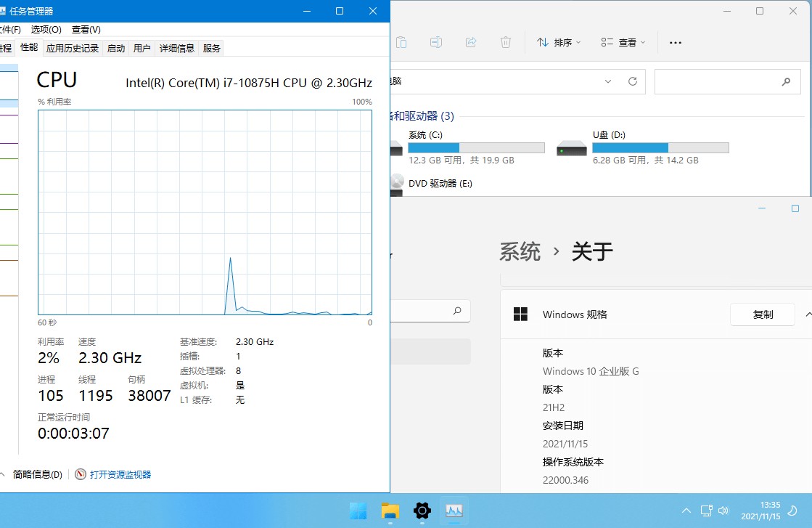Screen dimensions: 812x528
Task: Click the Share icon in Explorer toolbar
Action: pos(471,42)
